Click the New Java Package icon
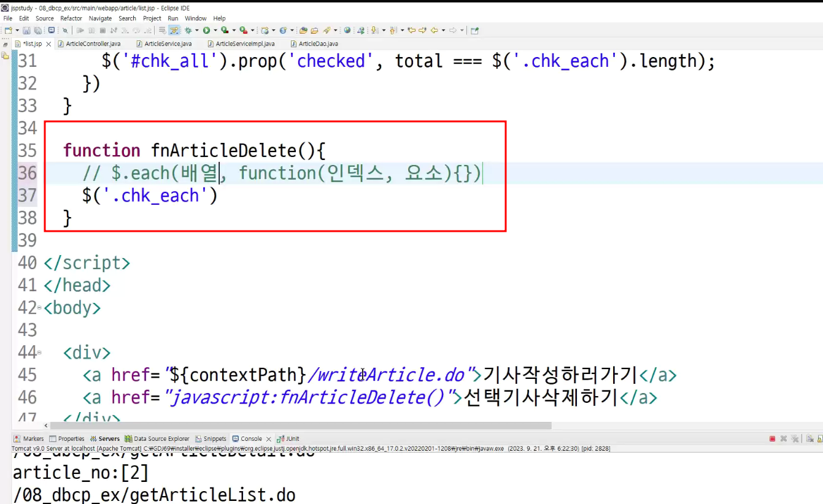 coord(265,30)
